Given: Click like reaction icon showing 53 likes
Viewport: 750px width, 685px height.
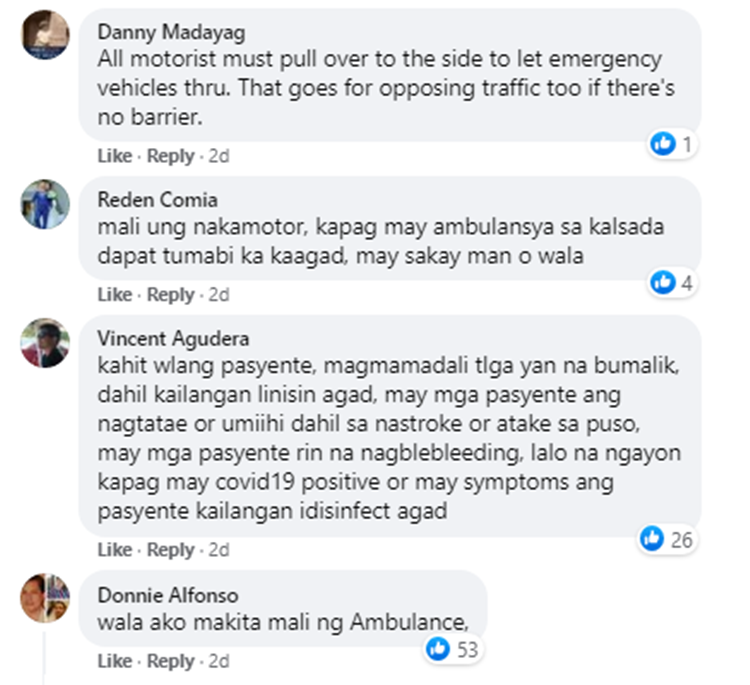Looking at the screenshot, I should (x=438, y=649).
